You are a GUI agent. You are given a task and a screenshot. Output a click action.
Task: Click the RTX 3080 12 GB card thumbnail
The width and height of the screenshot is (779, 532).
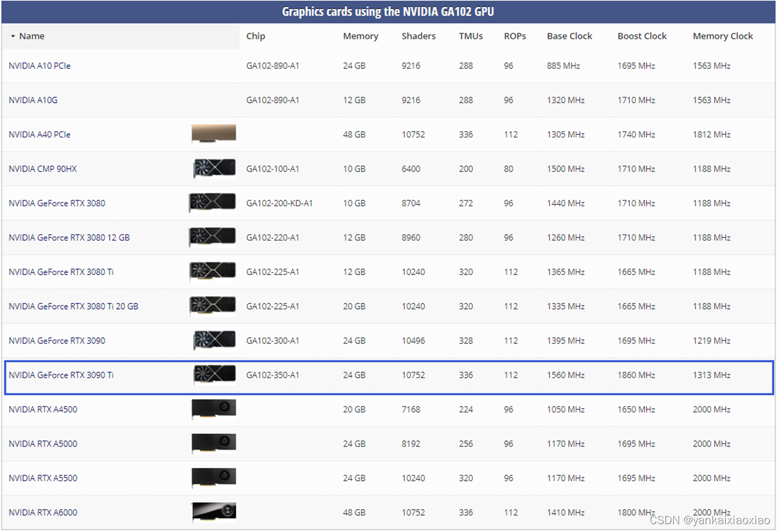[212, 238]
